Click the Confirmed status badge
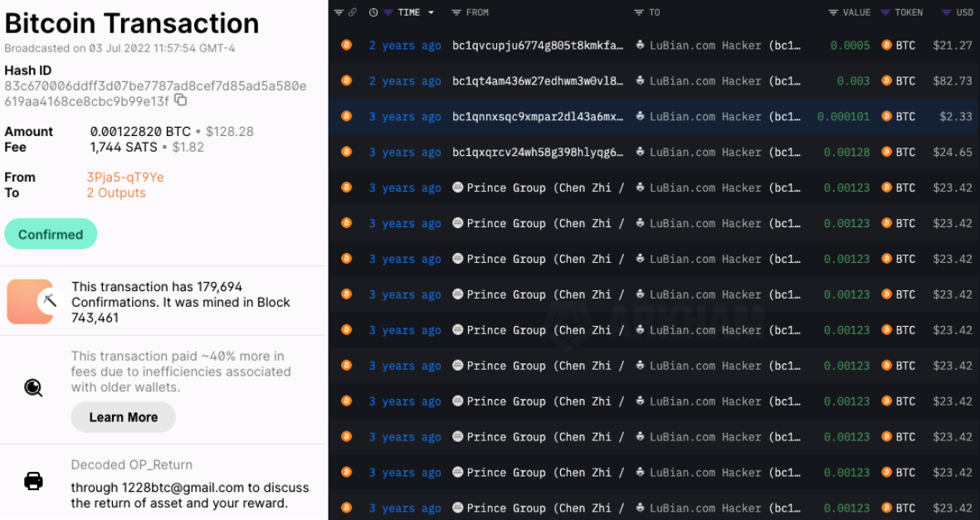 (x=51, y=234)
